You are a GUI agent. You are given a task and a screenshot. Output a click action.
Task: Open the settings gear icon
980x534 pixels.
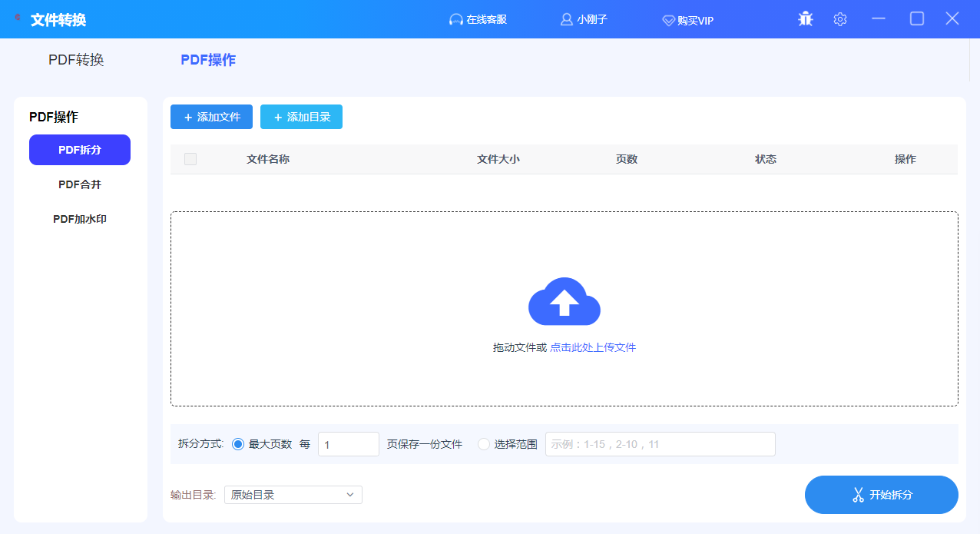[x=839, y=18]
